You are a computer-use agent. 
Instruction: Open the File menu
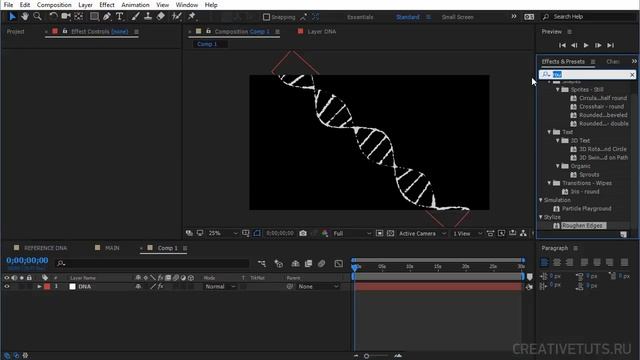point(8,5)
